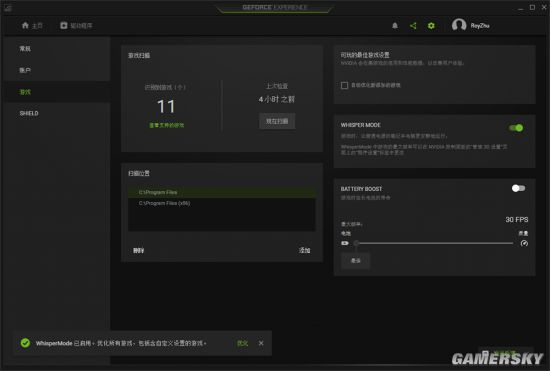
Task: Click the RayZhu user avatar
Action: [x=459, y=25]
